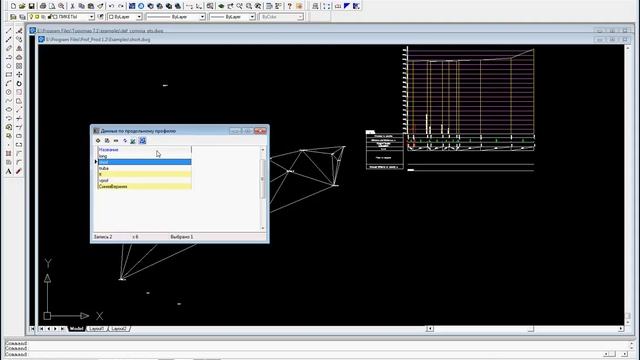Open a file with the Open folder icon
This screenshot has width=640, height=360.
point(22,6)
